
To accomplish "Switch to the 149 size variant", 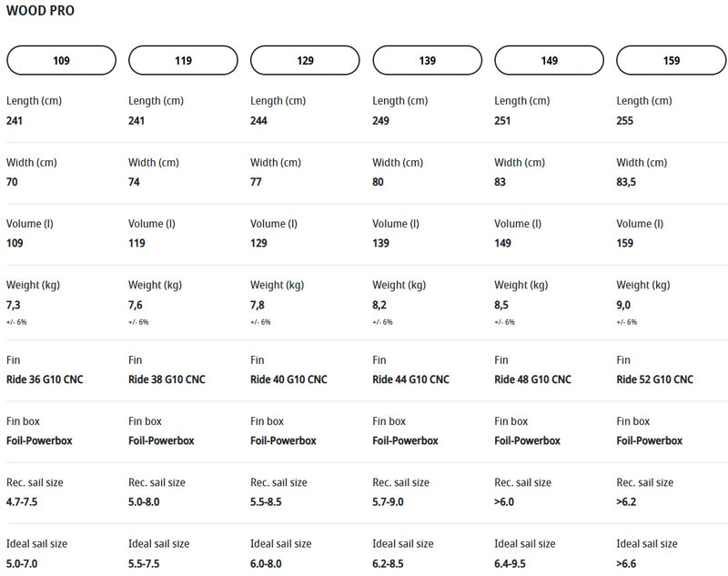I will pos(549,61).
